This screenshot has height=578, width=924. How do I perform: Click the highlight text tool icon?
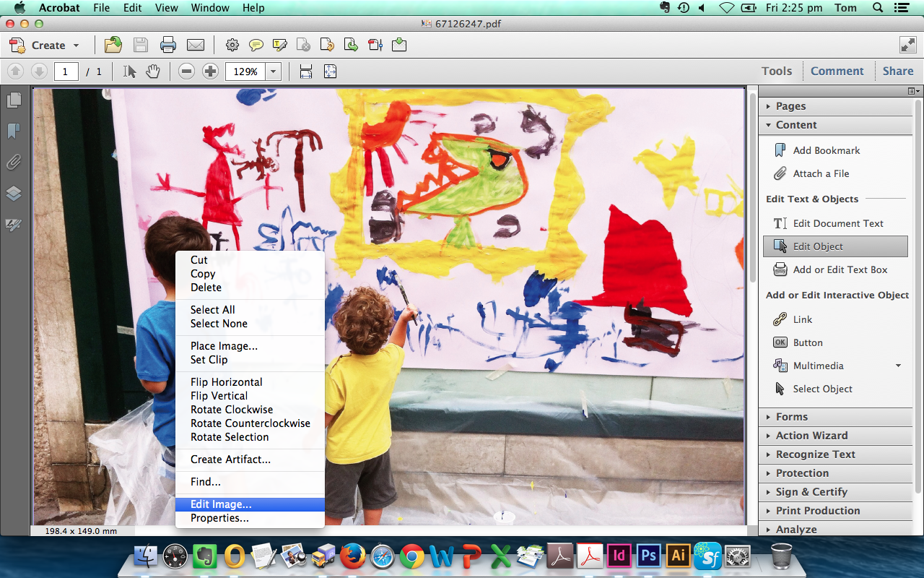coord(280,45)
